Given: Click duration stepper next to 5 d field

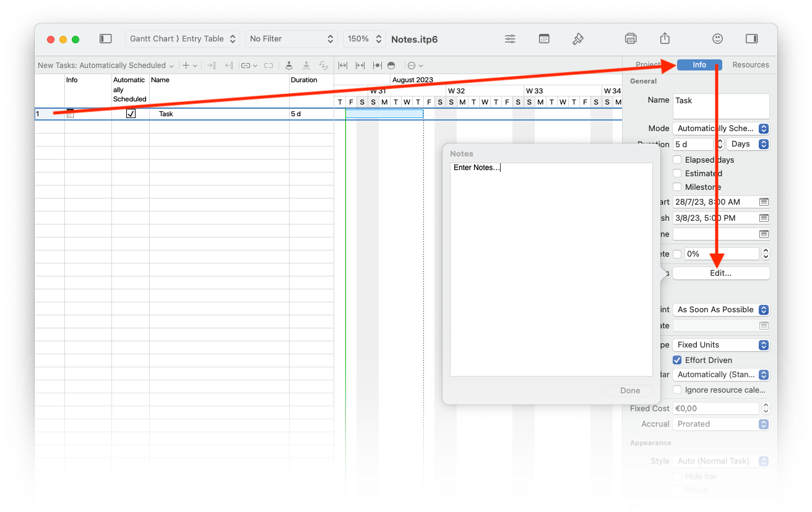Looking at the screenshot, I should [720, 143].
